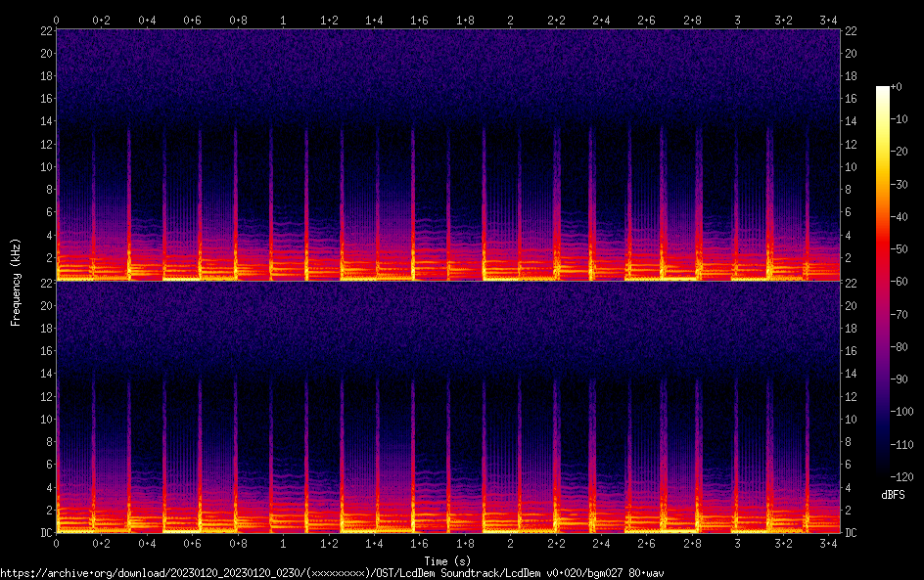924x580 pixels.
Task: Click the dBFS label below the color scale
Action: pos(893,495)
